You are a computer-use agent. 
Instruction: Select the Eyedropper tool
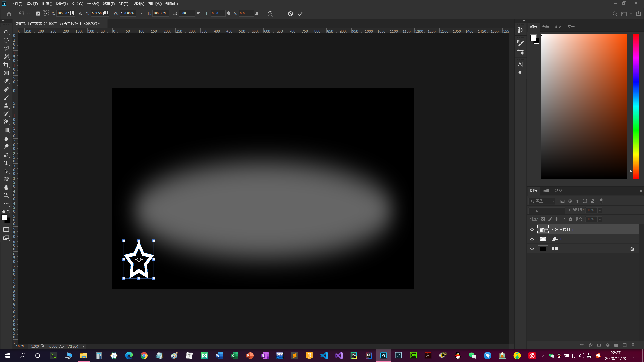coord(6,81)
